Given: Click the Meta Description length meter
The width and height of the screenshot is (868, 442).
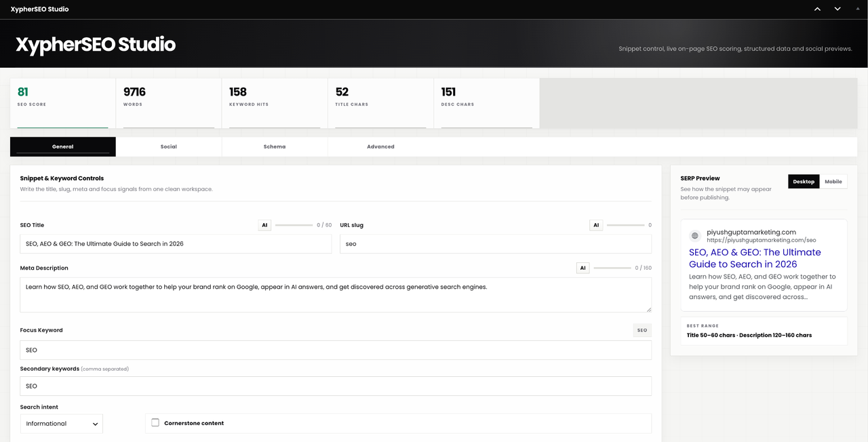Looking at the screenshot, I should [x=612, y=268].
